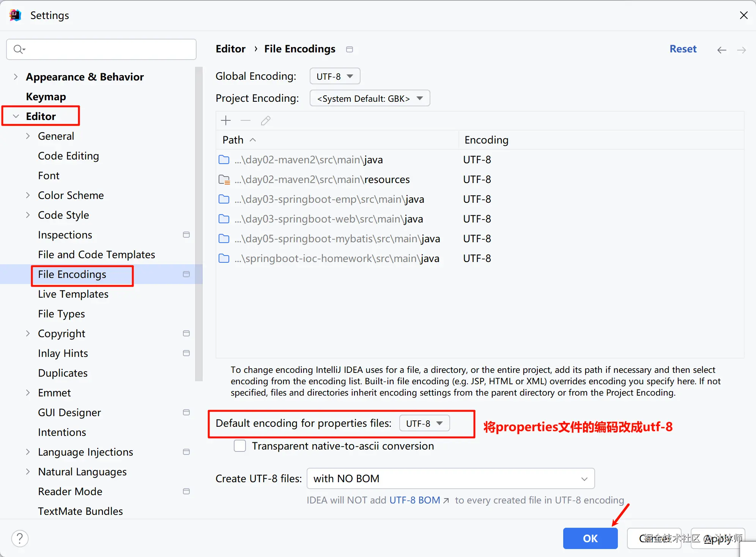This screenshot has width=756, height=557.
Task: Sort table by Path column header
Action: (x=337, y=140)
